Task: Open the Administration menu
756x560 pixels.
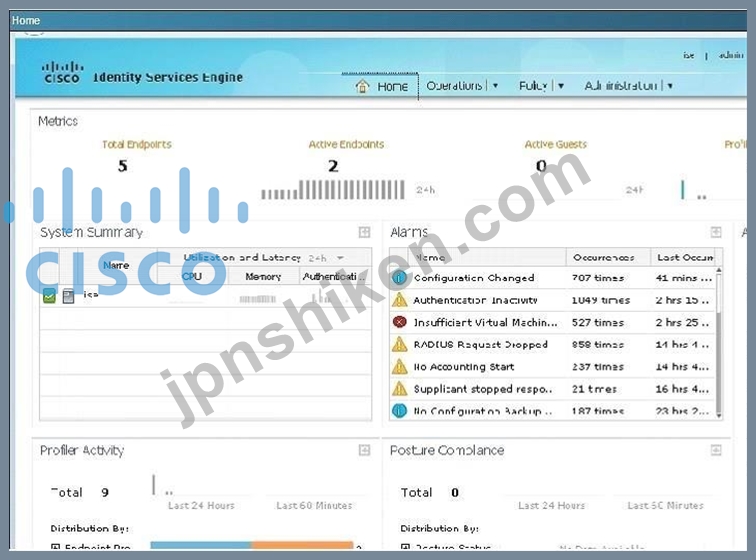Action: coord(621,86)
